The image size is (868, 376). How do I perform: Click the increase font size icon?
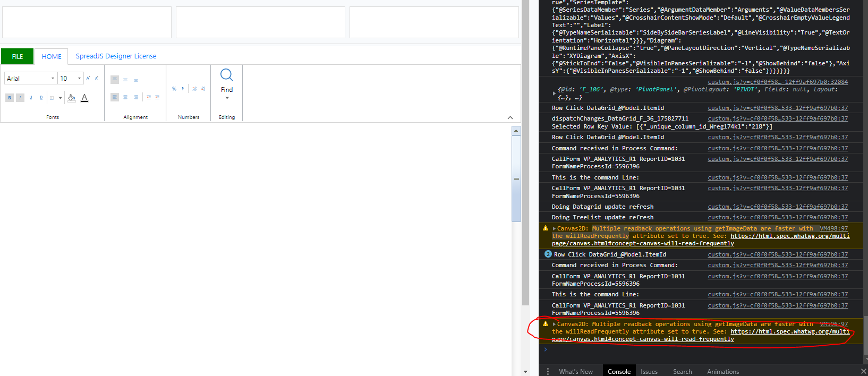88,79
